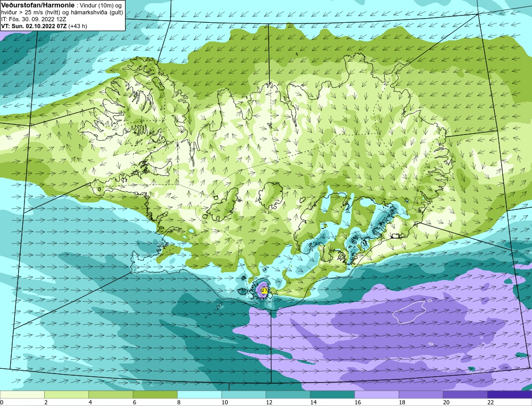Viewport: 532px width, 406px height.
Task: Click the yellow '27' maximum gust label
Action: point(264,290)
